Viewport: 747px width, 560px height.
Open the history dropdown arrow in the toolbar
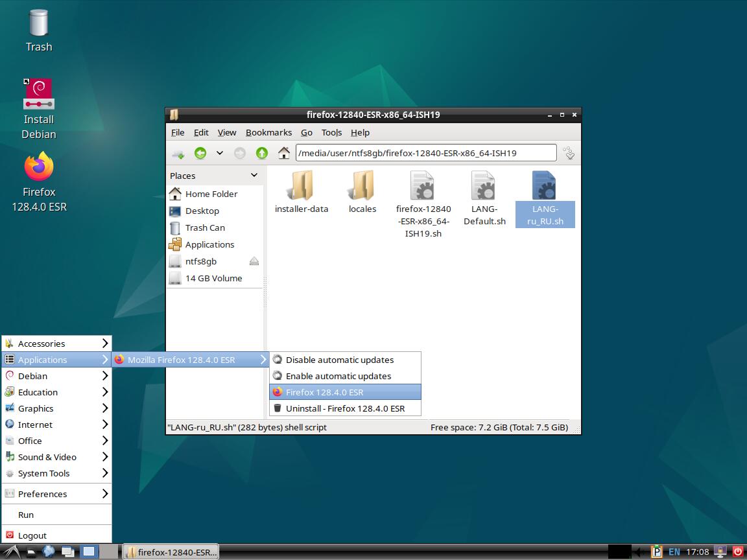click(x=220, y=154)
